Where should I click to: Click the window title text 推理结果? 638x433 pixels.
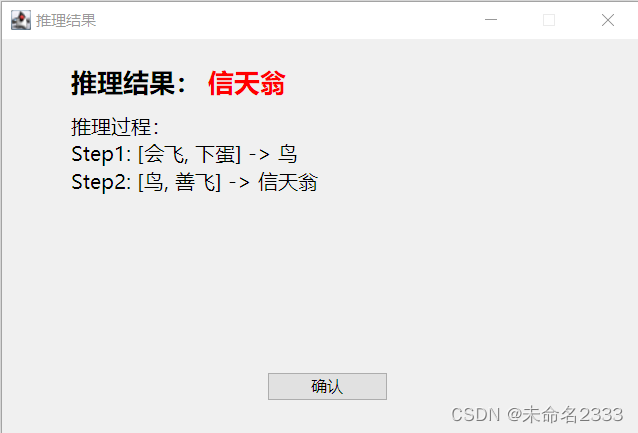click(66, 20)
